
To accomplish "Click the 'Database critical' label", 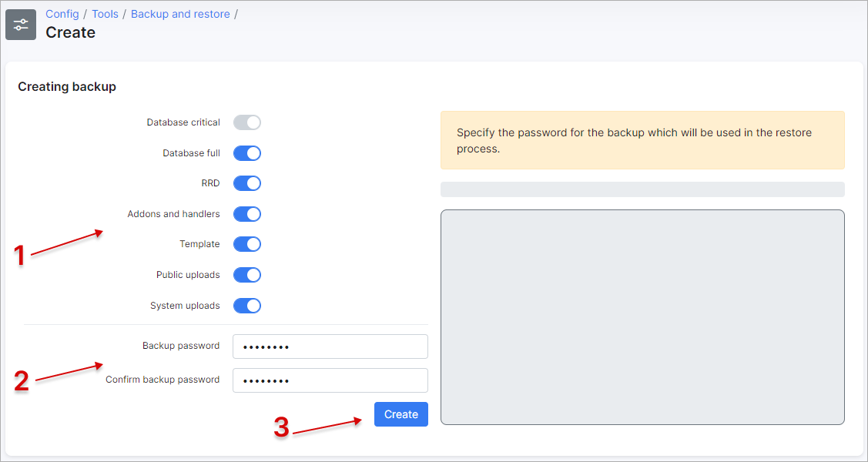I will [183, 122].
